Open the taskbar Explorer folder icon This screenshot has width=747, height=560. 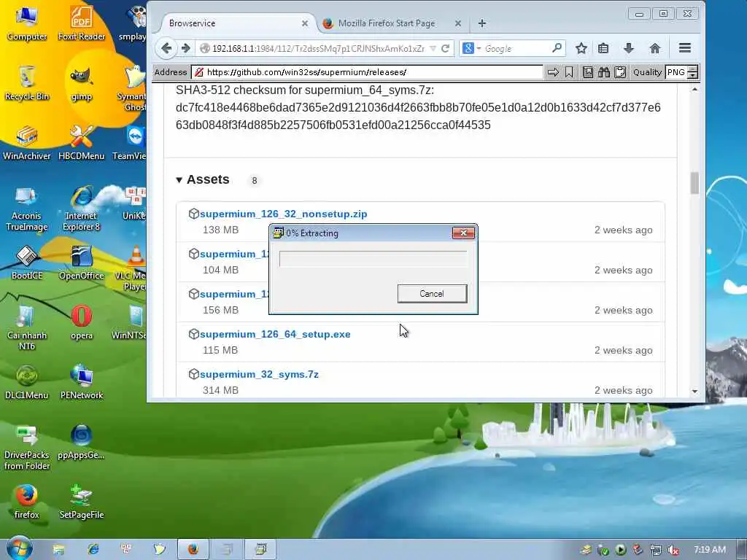[58, 550]
